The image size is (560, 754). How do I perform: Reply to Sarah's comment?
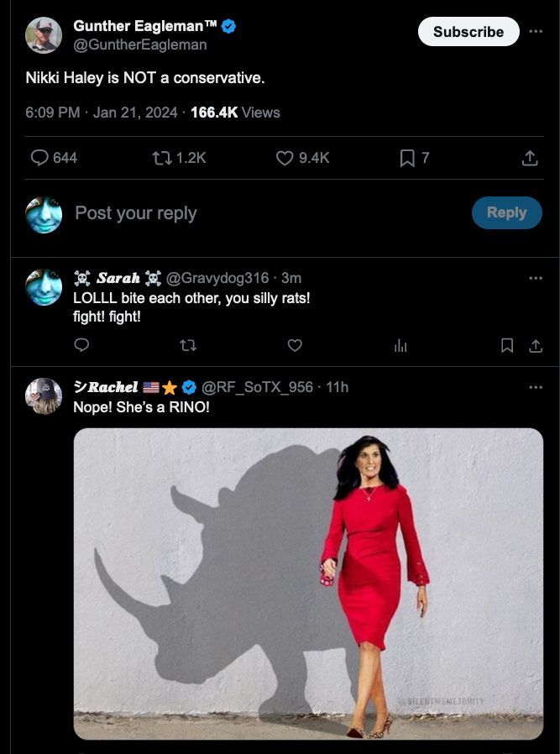[x=81, y=345]
